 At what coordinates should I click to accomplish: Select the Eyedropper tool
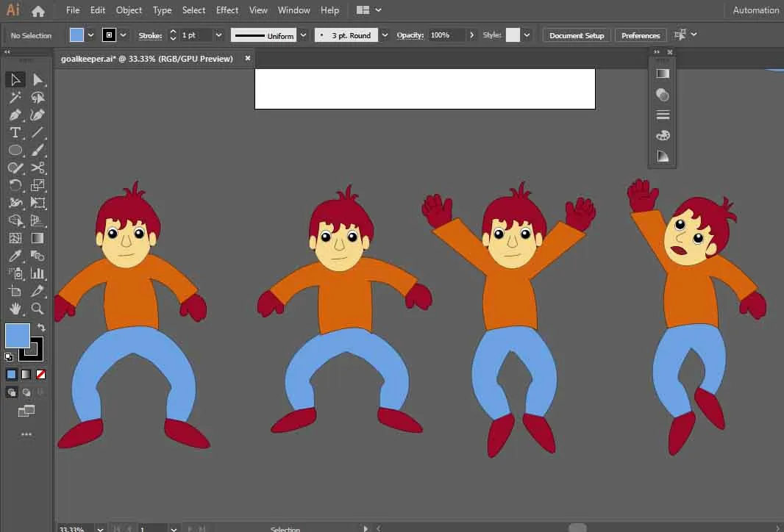coord(15,256)
